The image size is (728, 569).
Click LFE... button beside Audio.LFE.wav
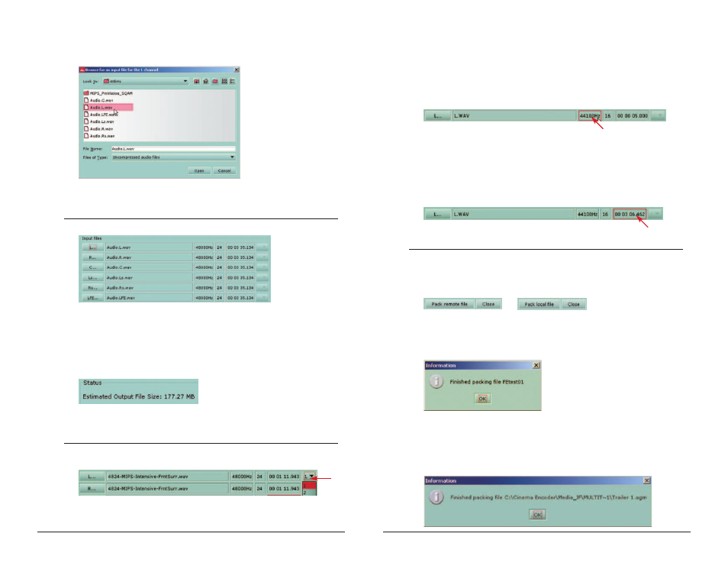pos(92,298)
